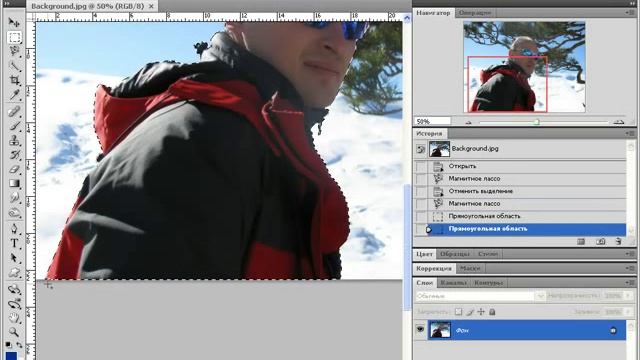Viewport: 640px width, 360px height.
Task: Reset default foreground and background colors
Action: 9,344
